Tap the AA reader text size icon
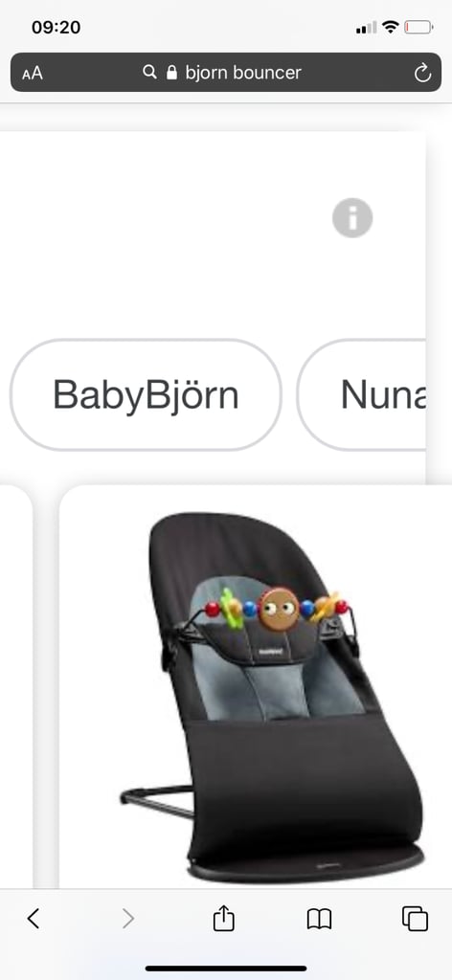The width and height of the screenshot is (452, 980). 33,73
